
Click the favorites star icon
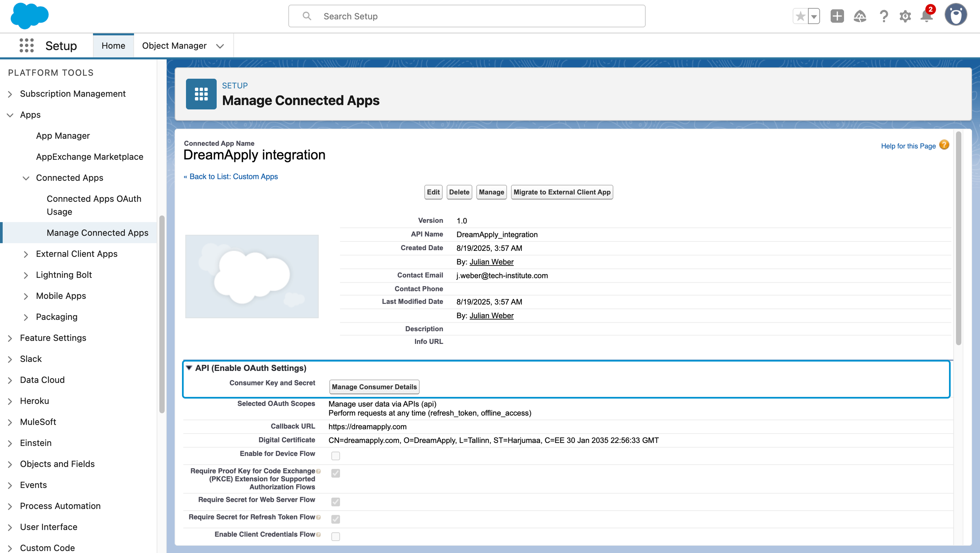[800, 16]
